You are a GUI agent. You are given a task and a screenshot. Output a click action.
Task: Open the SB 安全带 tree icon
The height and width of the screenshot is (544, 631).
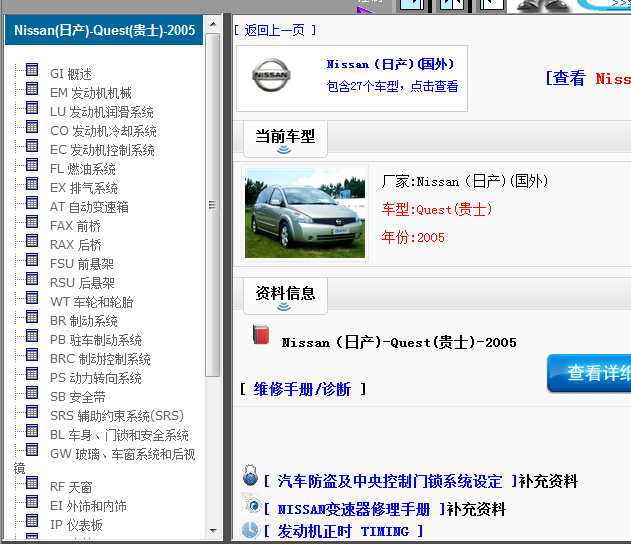pos(32,393)
